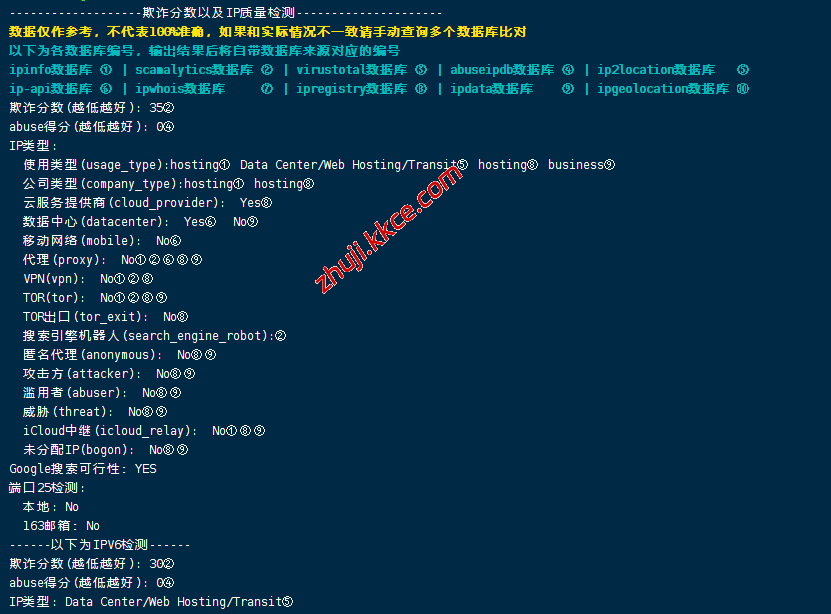Image resolution: width=831 pixels, height=614 pixels.
Task: Click the TOR出口(tor_exit) No line
Action: click(105, 317)
